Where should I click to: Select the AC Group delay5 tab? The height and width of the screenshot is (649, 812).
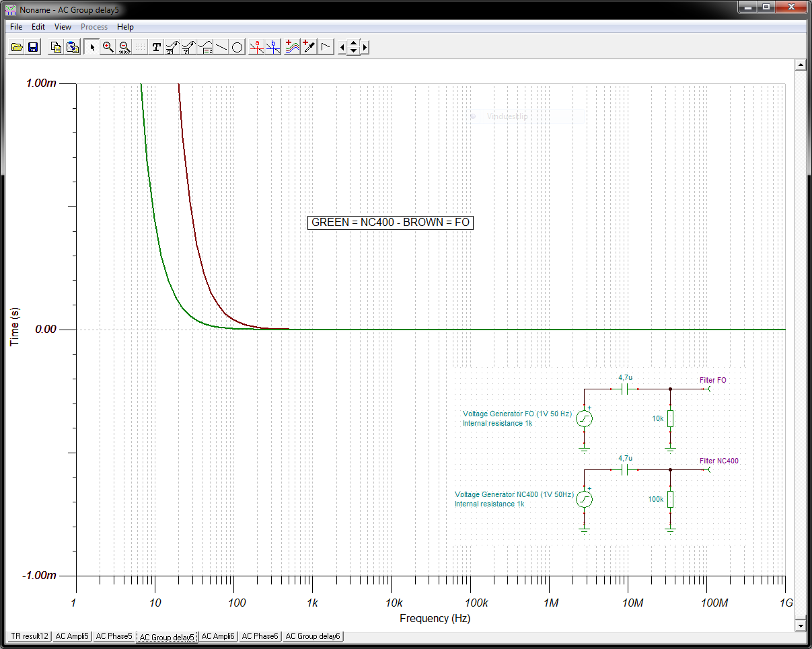167,636
